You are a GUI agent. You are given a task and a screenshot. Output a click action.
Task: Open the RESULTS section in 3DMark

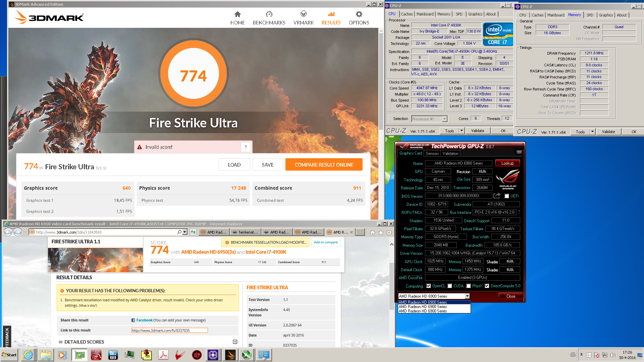331,18
